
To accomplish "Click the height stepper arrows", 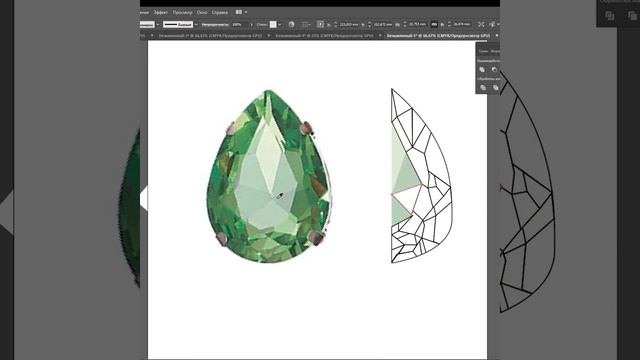I will tap(449, 24).
